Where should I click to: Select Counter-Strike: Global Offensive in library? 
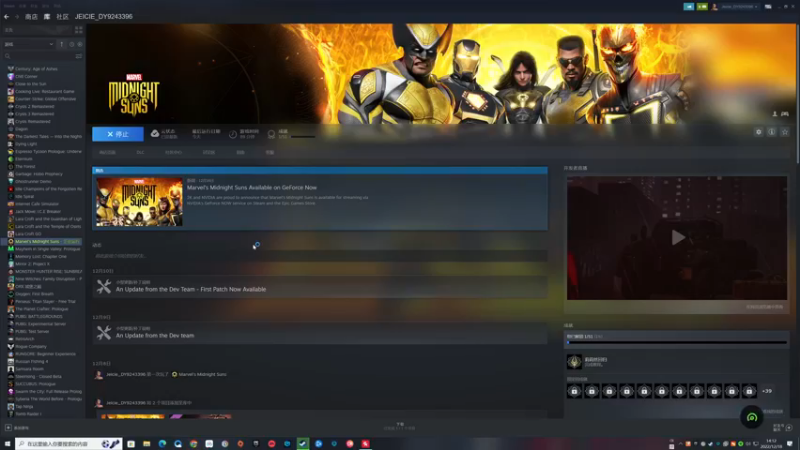pos(43,99)
